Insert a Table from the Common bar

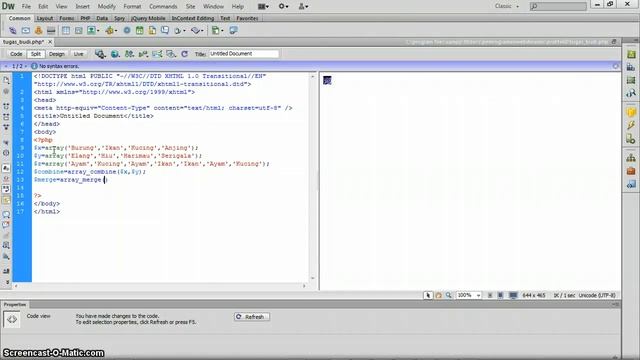click(x=66, y=31)
